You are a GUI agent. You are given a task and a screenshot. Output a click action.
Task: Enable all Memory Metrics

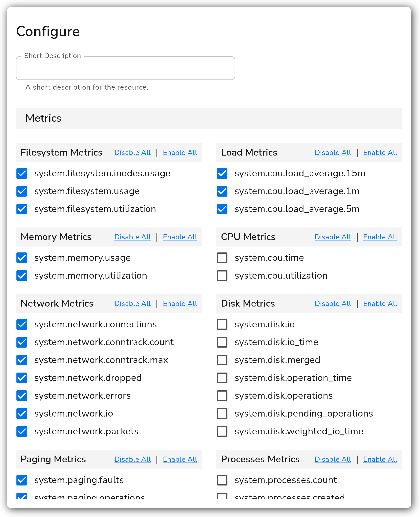tap(180, 237)
